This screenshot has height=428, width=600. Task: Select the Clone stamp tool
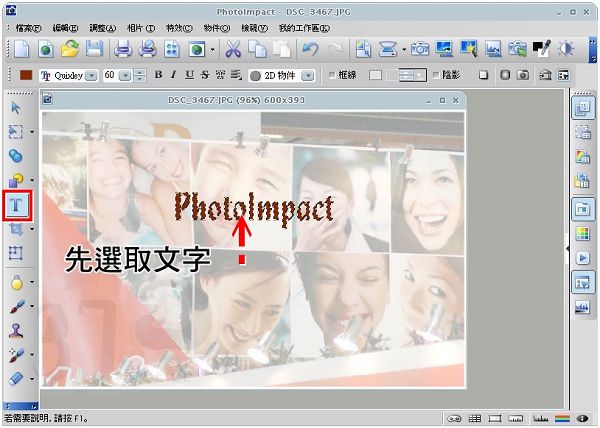coord(16,330)
